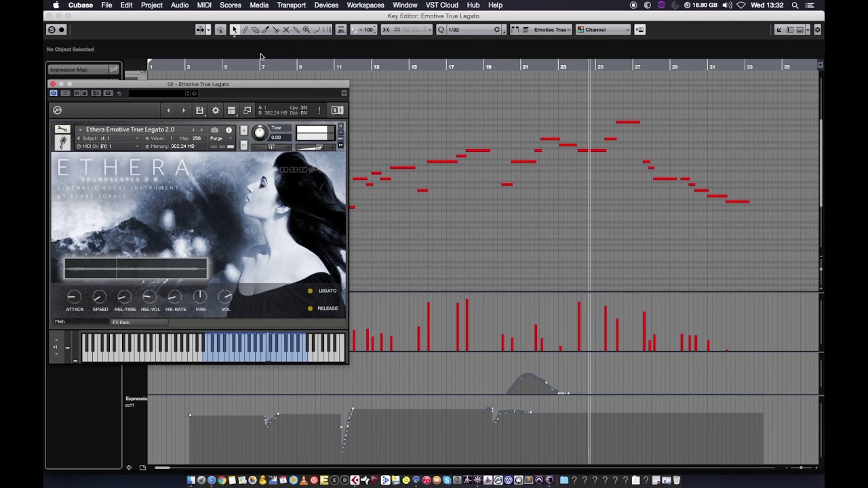Open the Transport menu

(x=292, y=5)
